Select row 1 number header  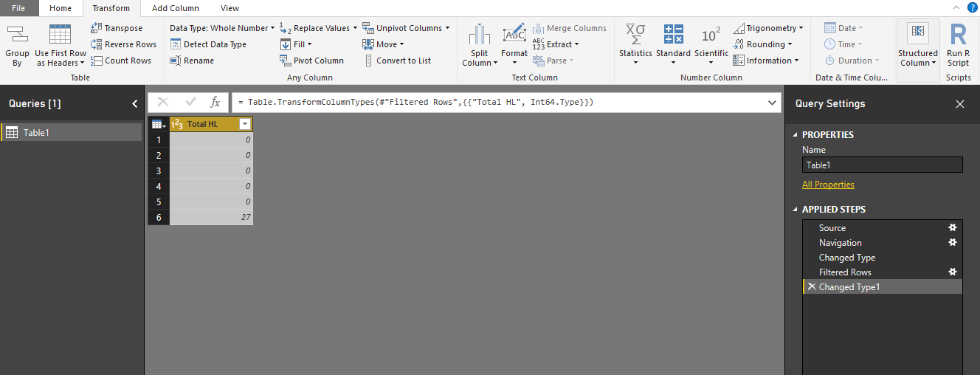click(159, 140)
